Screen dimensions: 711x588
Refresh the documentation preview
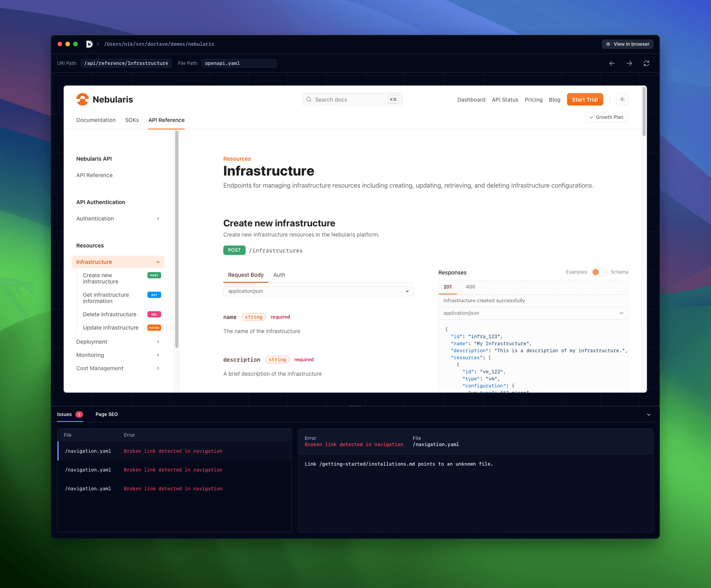pyautogui.click(x=646, y=63)
